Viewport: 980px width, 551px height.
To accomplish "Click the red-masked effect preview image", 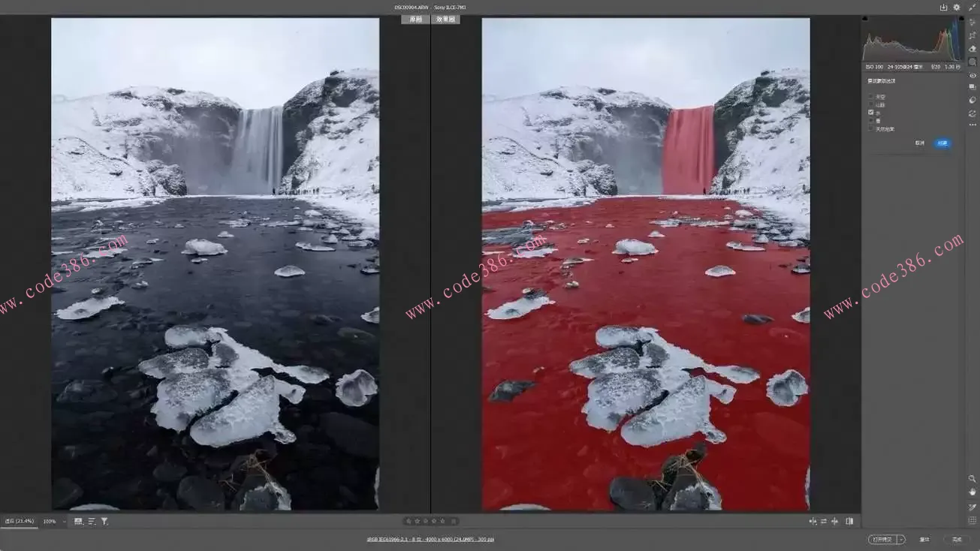I will pos(646,263).
